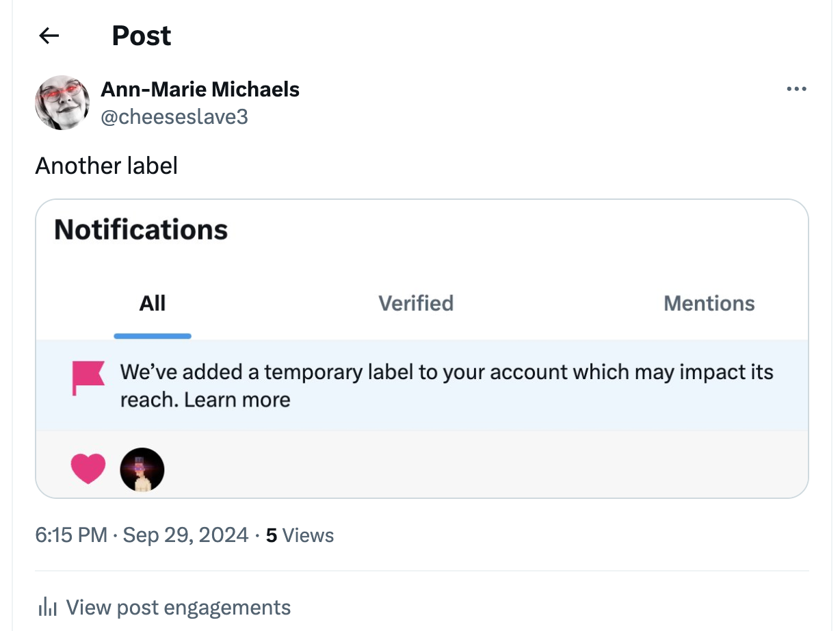Viewport: 840px width, 631px height.
Task: Select the All notifications tab
Action: (153, 303)
